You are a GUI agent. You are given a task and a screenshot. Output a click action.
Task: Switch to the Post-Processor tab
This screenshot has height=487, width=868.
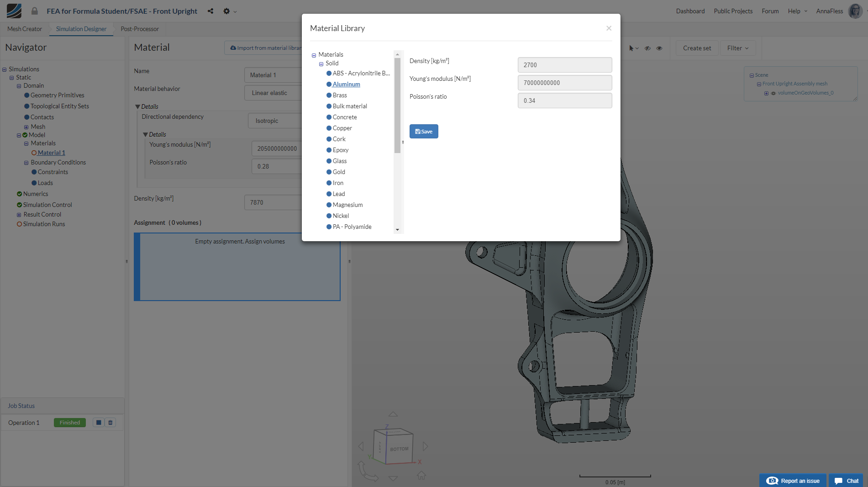[x=140, y=29]
